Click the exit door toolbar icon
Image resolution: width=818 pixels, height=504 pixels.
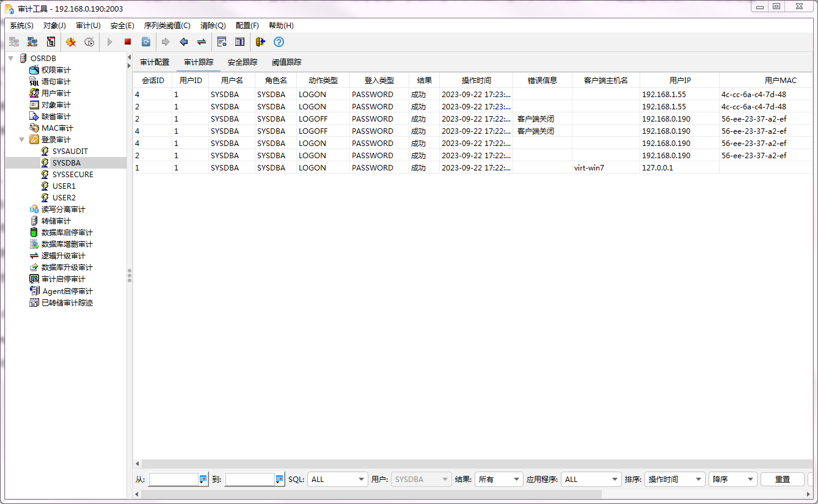click(x=260, y=42)
